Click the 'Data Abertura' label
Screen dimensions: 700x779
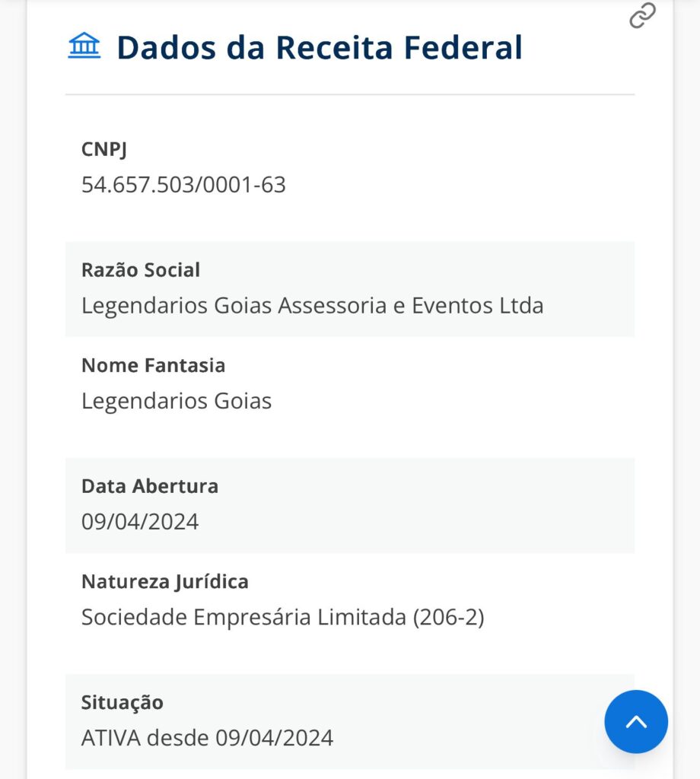[150, 486]
